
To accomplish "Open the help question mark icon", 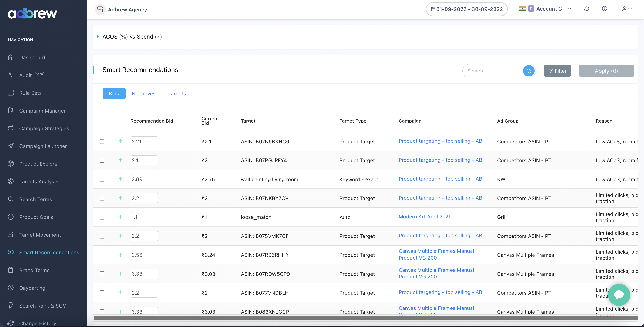I will point(605,9).
